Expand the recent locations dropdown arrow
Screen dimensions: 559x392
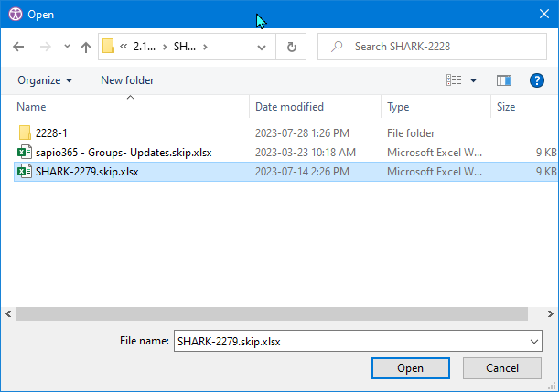pos(67,47)
